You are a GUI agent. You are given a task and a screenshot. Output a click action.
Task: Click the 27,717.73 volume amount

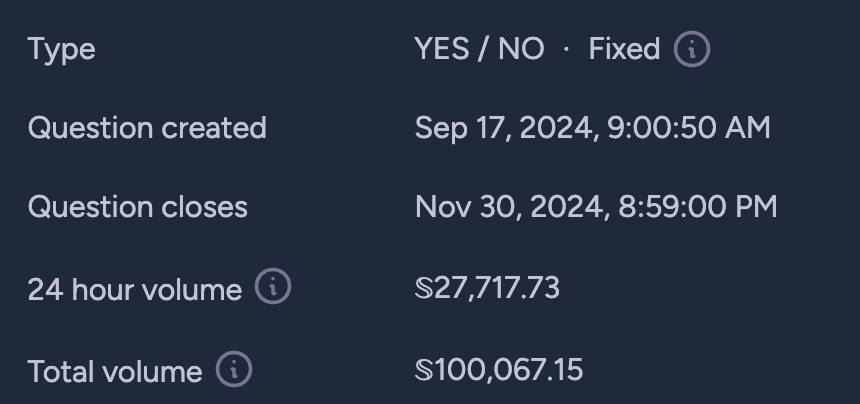pos(496,288)
